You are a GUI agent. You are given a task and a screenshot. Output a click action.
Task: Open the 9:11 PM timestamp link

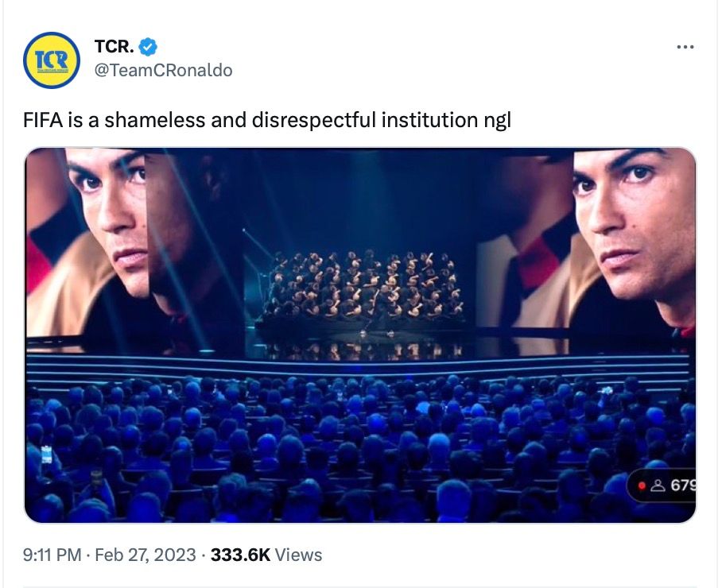click(x=52, y=555)
